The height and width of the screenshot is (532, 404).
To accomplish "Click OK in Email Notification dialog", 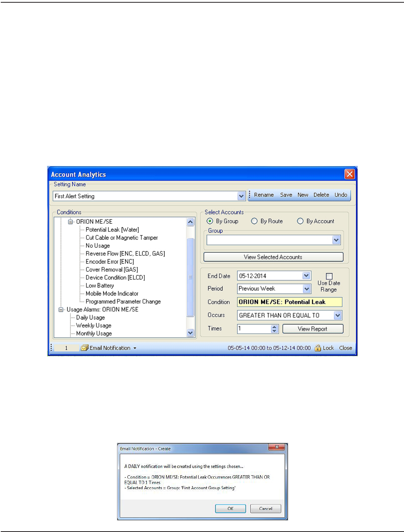I will pos(231,508).
